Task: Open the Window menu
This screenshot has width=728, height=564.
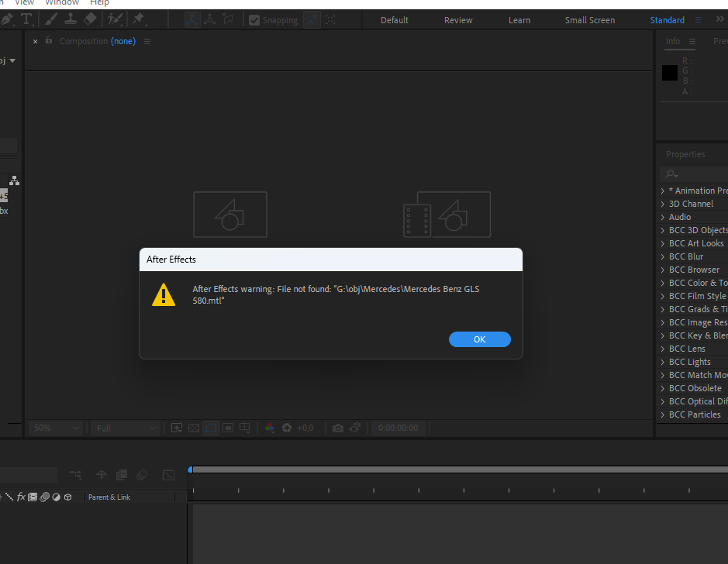Action: click(62, 2)
